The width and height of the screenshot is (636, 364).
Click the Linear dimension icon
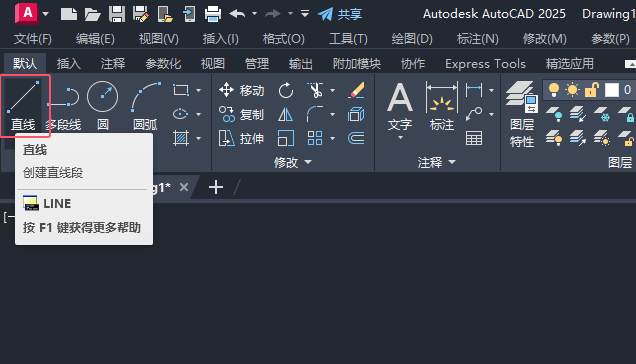tap(474, 90)
